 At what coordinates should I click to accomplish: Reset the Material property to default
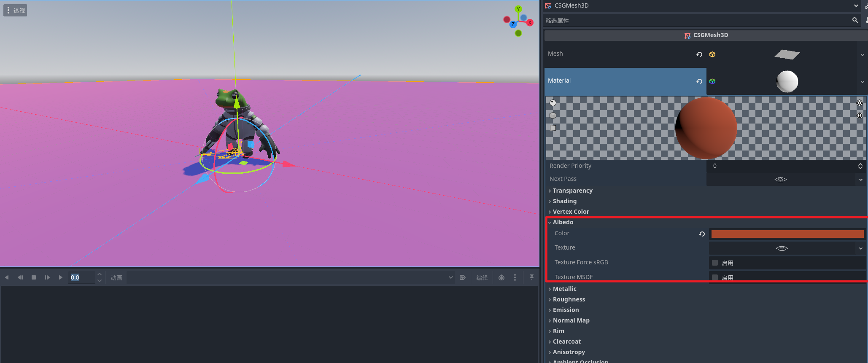coord(699,81)
